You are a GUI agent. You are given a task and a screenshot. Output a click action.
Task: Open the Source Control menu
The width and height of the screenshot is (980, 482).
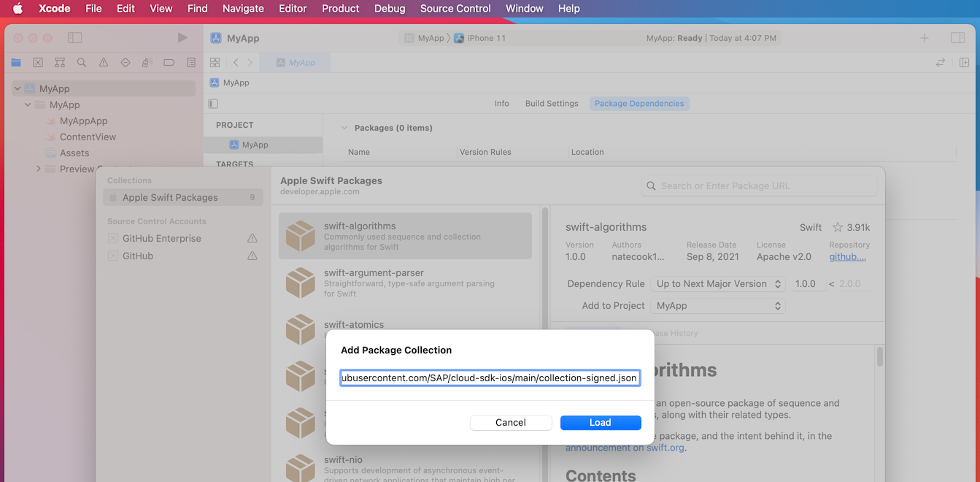pyautogui.click(x=455, y=9)
